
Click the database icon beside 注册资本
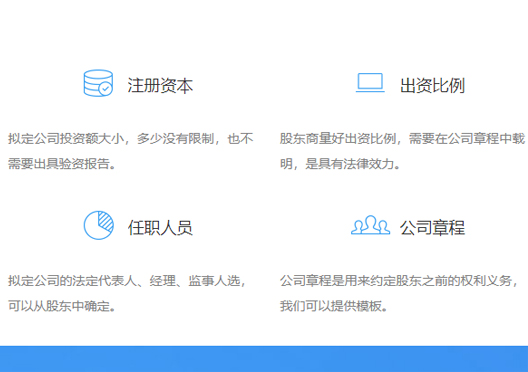pyautogui.click(x=98, y=83)
